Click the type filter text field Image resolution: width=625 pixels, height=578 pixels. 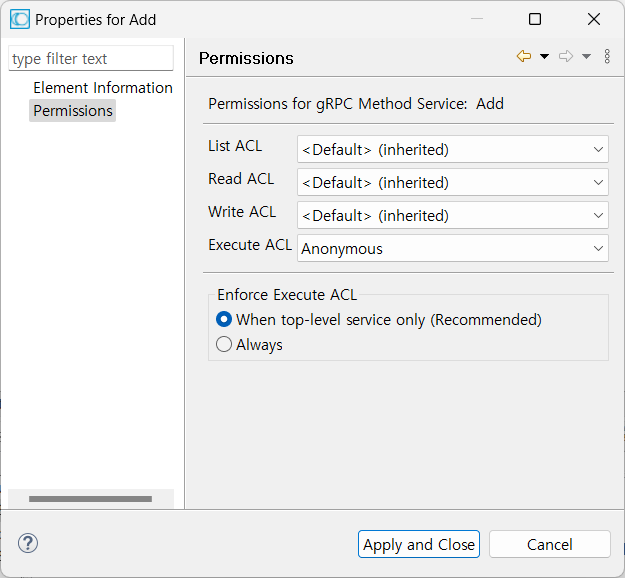tap(91, 59)
